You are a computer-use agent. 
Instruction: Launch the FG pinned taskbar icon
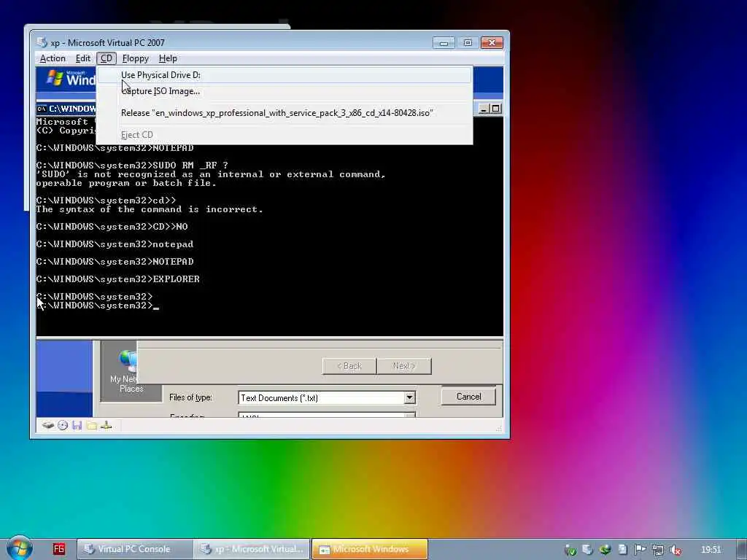tap(59, 549)
